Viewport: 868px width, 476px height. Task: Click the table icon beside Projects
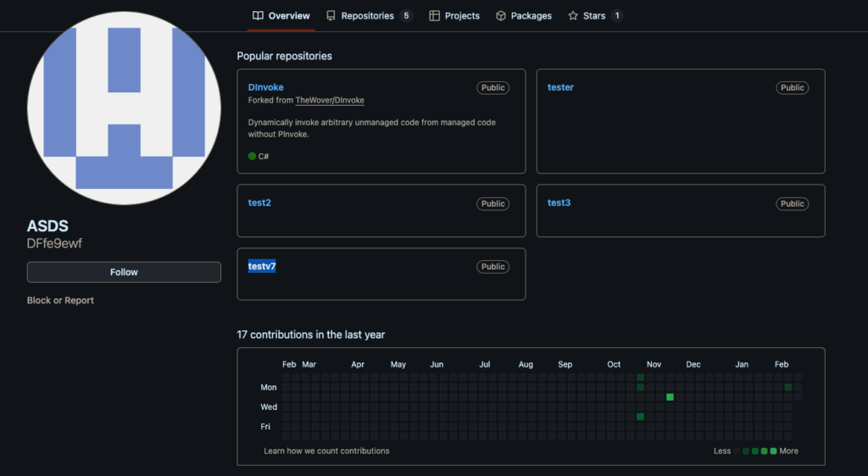435,15
